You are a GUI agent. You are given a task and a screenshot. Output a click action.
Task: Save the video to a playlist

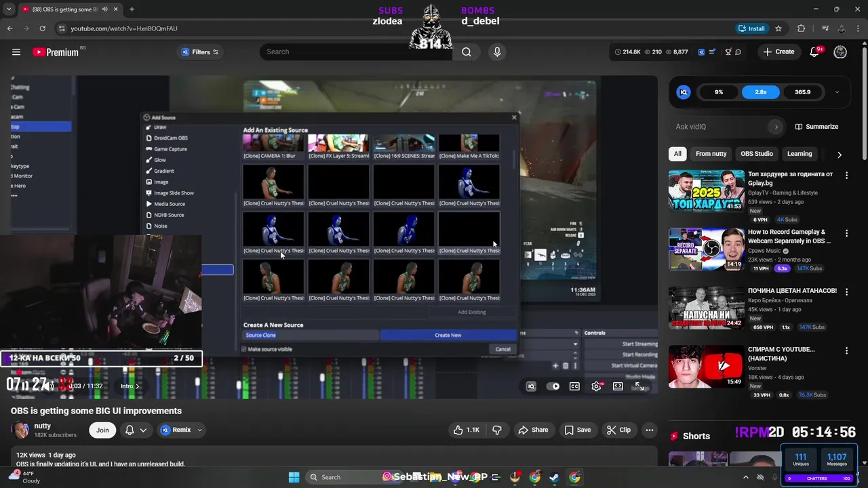pos(578,430)
